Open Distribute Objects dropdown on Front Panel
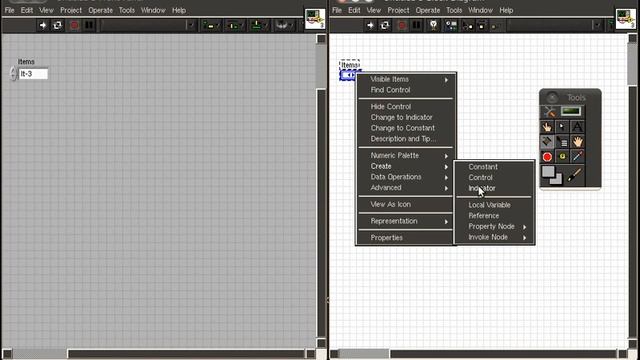640x360 pixels. [x=235, y=25]
